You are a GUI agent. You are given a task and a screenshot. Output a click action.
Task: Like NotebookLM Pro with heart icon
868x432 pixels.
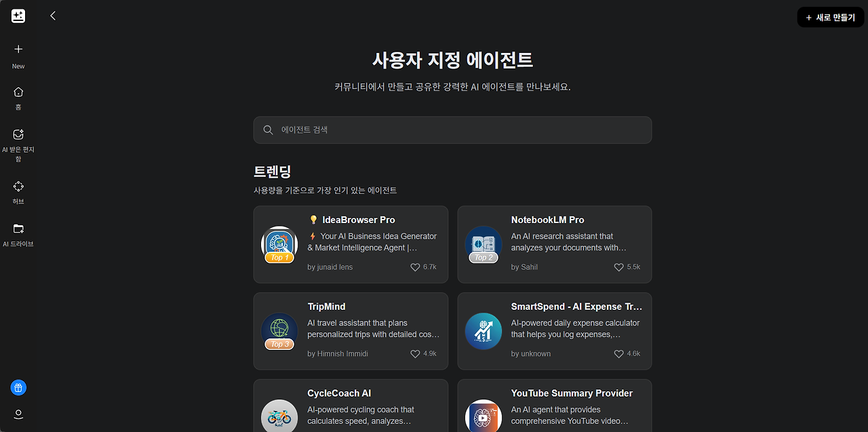coord(618,267)
